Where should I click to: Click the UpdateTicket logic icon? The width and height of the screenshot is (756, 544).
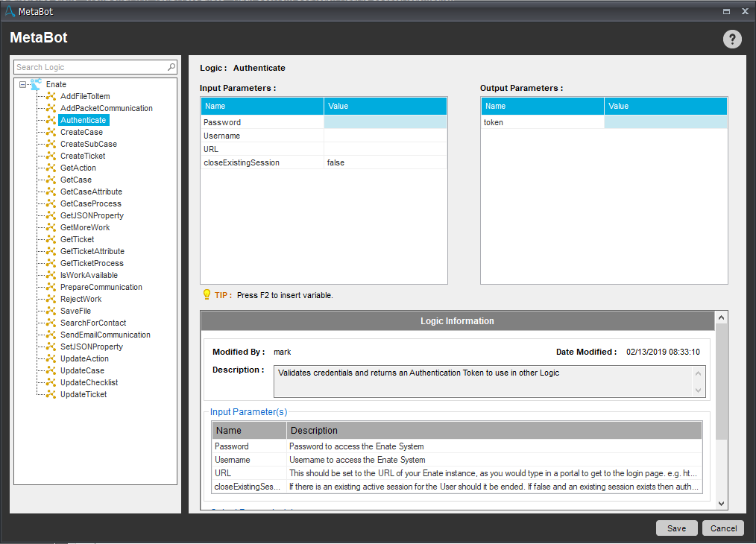coord(51,394)
